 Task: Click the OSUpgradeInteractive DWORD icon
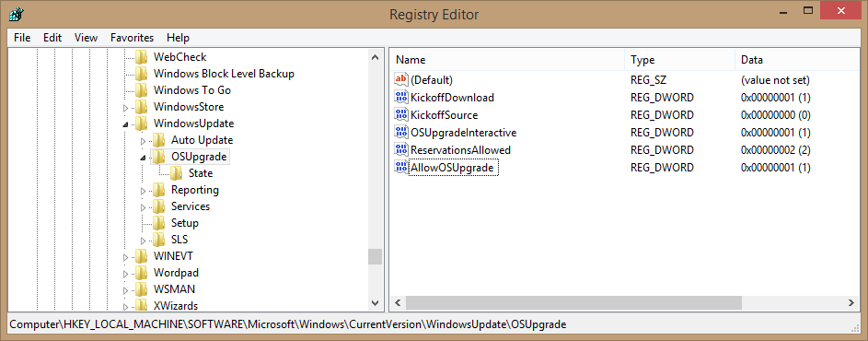[x=400, y=132]
